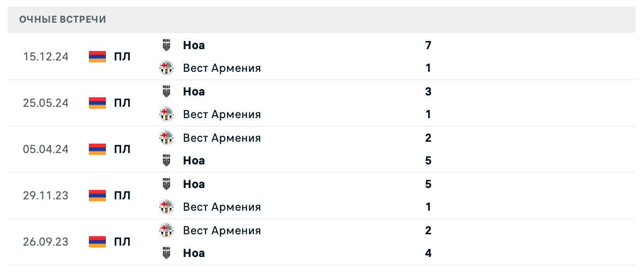Open the Вест Армения team page in the 25.05.24 row

coord(222,114)
